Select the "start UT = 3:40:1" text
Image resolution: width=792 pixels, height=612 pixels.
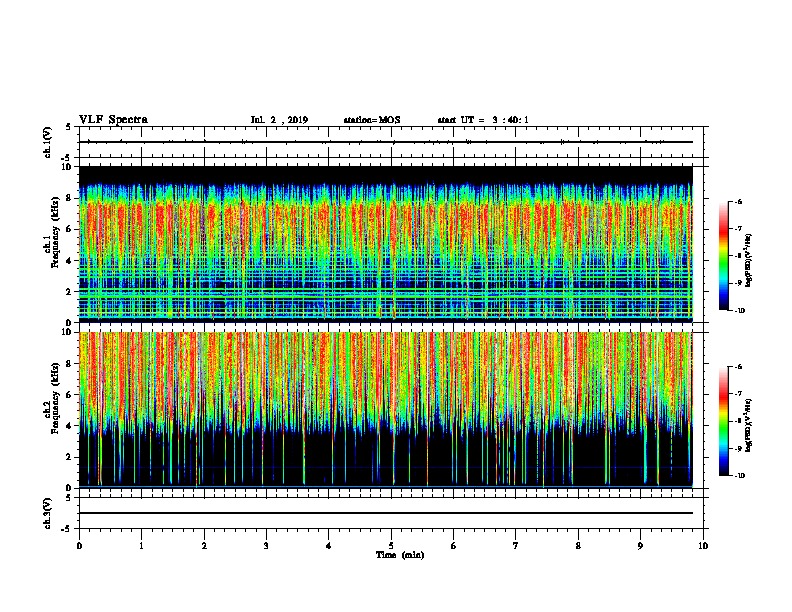(483, 120)
